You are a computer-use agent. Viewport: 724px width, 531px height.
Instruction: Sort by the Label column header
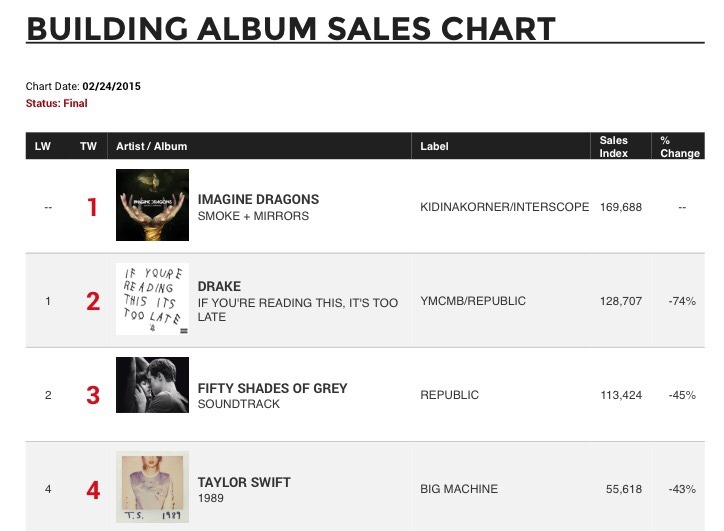coord(434,146)
